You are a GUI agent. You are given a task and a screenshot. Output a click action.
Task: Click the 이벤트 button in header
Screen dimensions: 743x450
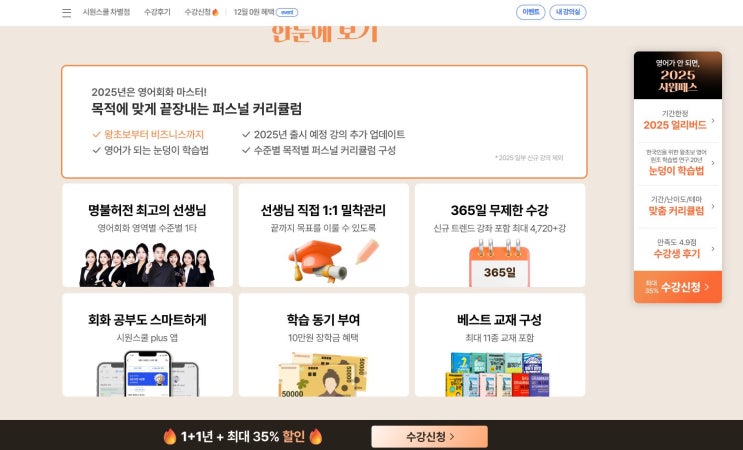pos(530,12)
